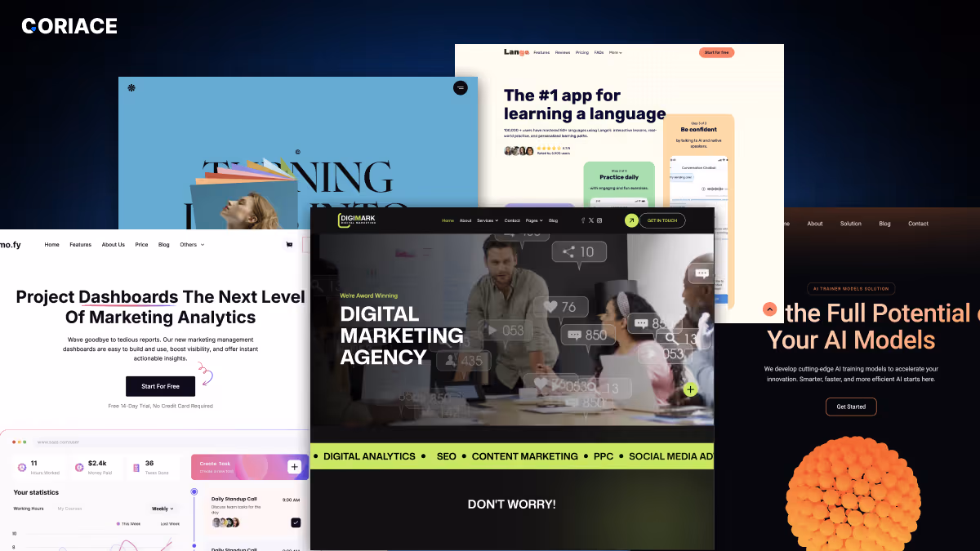Check off the Daily Standup Call task
980x551 pixels.
[x=296, y=522]
